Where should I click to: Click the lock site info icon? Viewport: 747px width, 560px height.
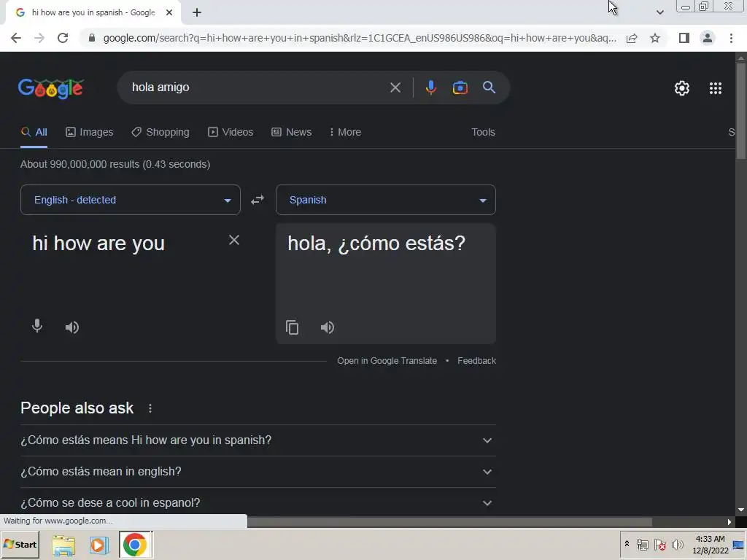coord(92,38)
